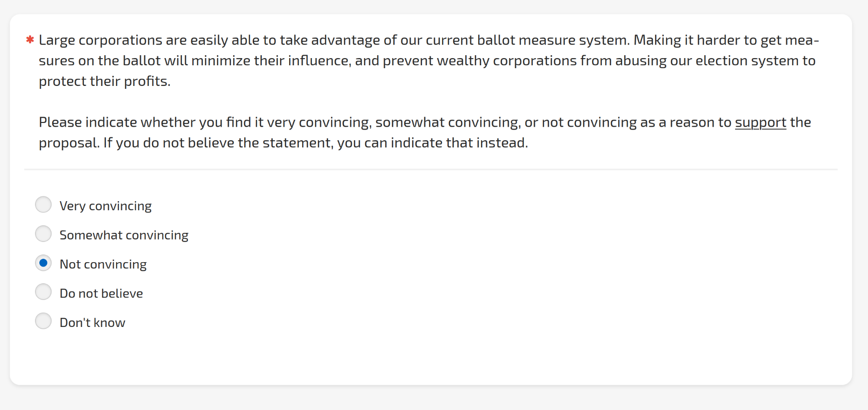868x410 pixels.
Task: Click the underlined word "support"
Action: [x=760, y=122]
